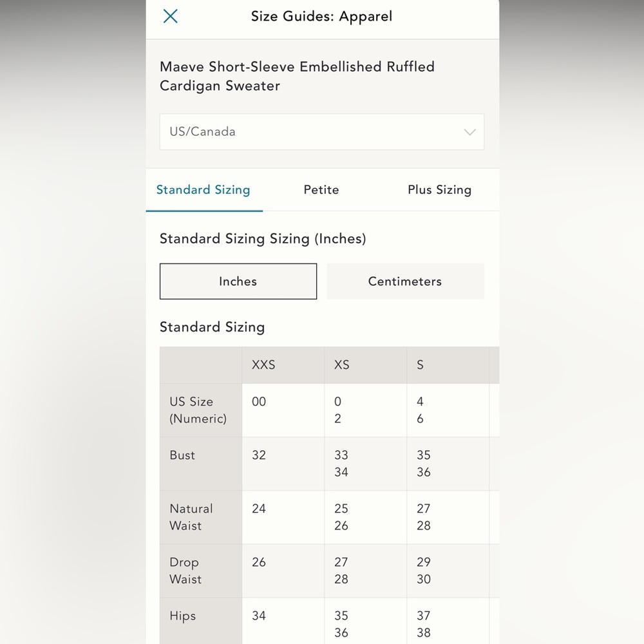This screenshot has height=644, width=644.
Task: Select the Standard Sizing tab
Action: [x=204, y=190]
